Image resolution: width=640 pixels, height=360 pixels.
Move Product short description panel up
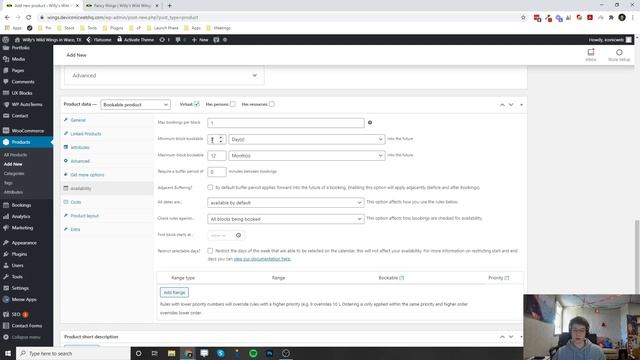(x=502, y=337)
